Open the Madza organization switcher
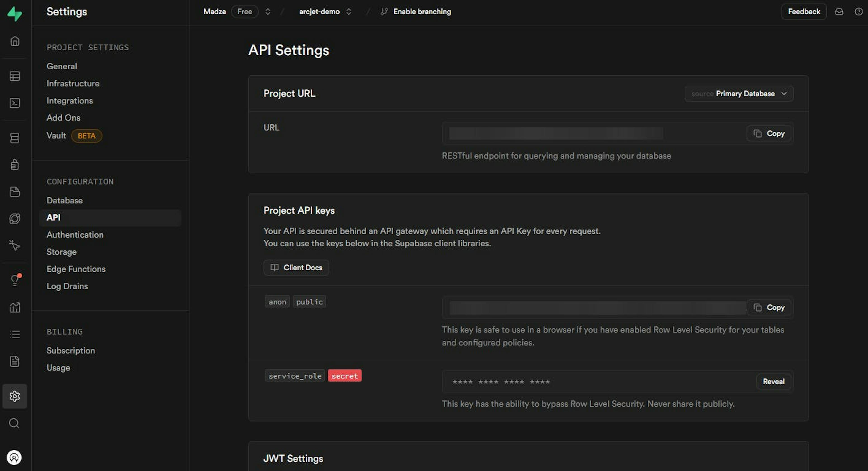 coord(268,12)
